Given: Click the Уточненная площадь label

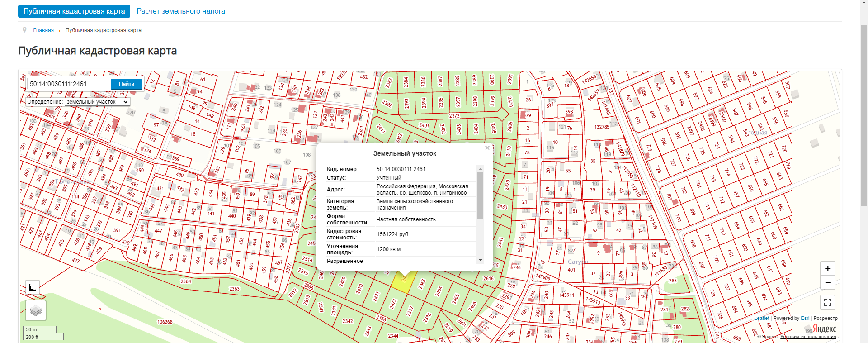Looking at the screenshot, I should click(342, 249).
